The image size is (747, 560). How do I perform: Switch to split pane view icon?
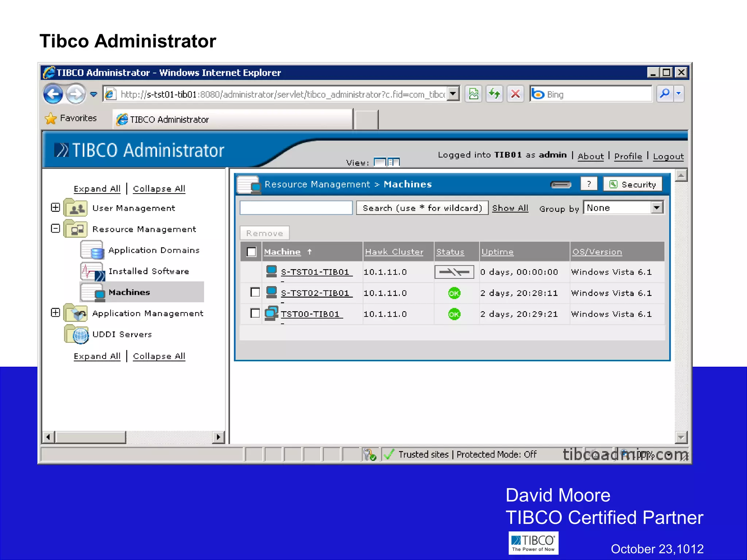(394, 162)
